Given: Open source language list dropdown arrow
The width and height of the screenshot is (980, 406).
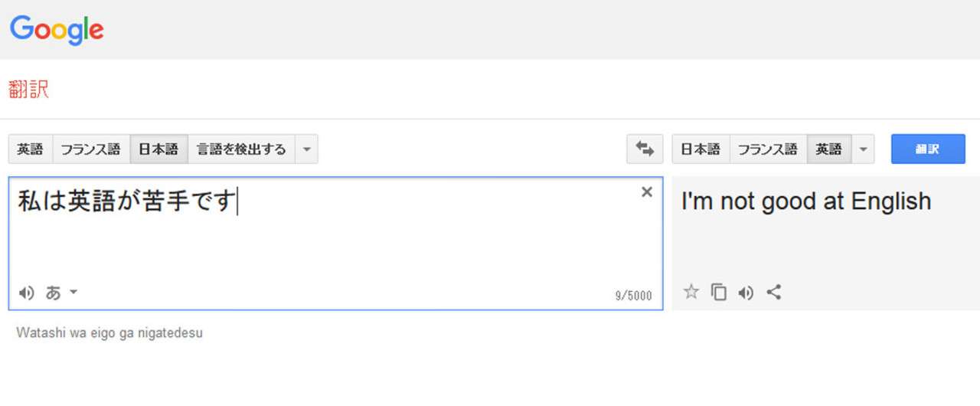Looking at the screenshot, I should 306,149.
